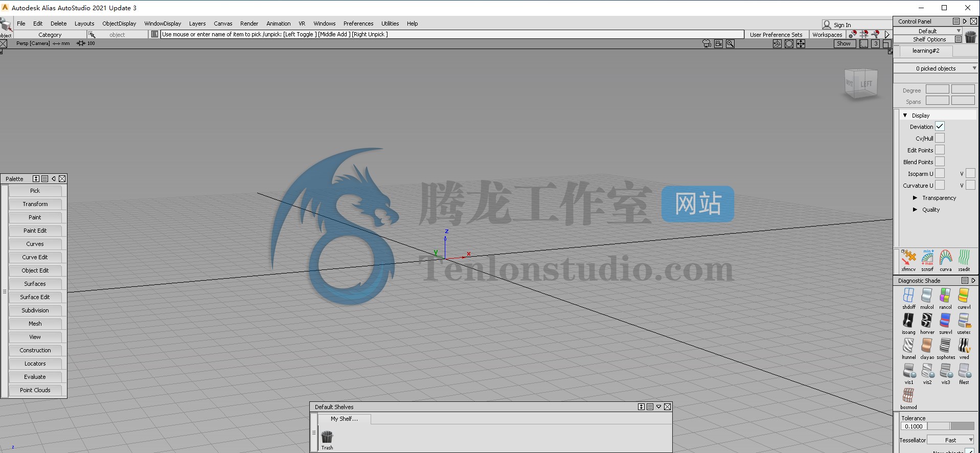
Task: Click the track/pan arrows icon in viewport bar
Action: 801,44
